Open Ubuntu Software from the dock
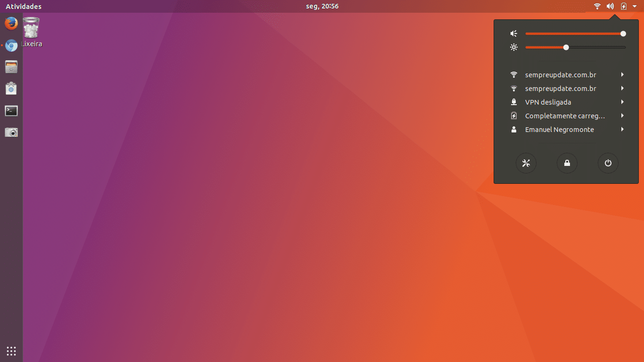Viewport: 644px width, 362px height. (11, 89)
